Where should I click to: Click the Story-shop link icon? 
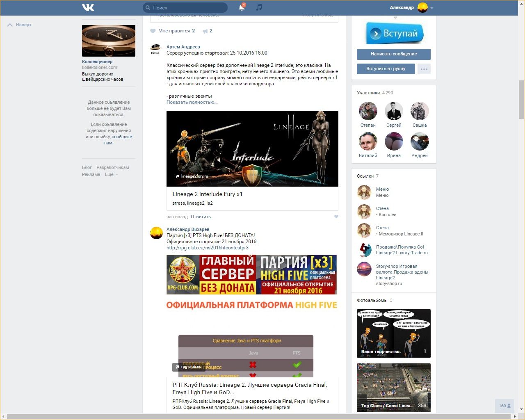coord(364,269)
